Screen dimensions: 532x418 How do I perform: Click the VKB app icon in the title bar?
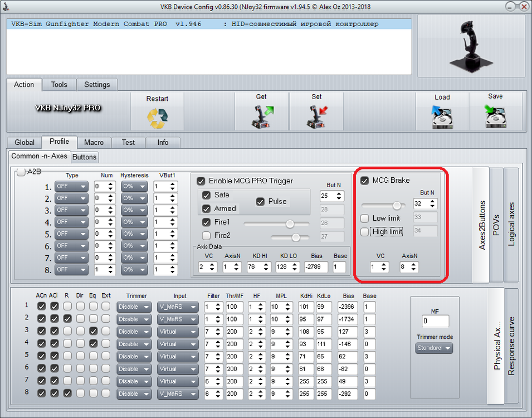pyautogui.click(x=6, y=6)
